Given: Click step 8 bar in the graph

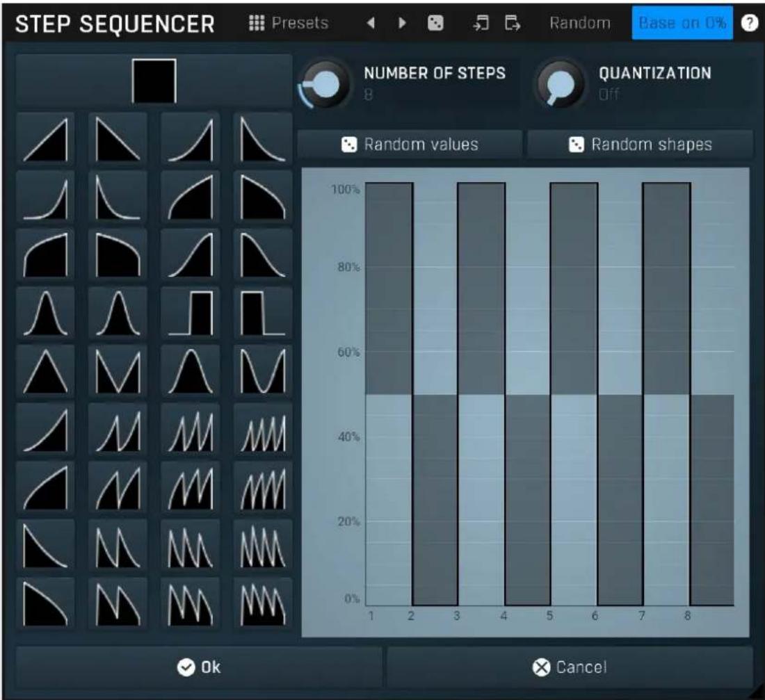Looking at the screenshot, I should point(712,500).
